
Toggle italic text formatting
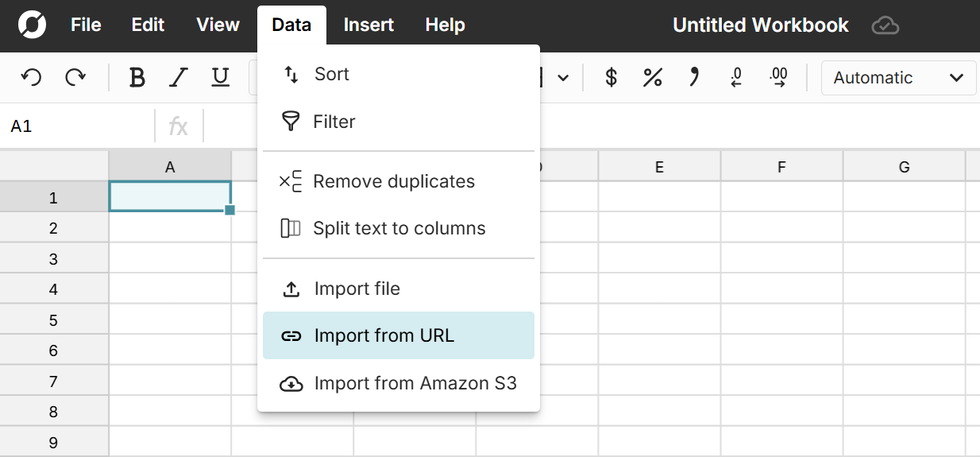pos(179,77)
